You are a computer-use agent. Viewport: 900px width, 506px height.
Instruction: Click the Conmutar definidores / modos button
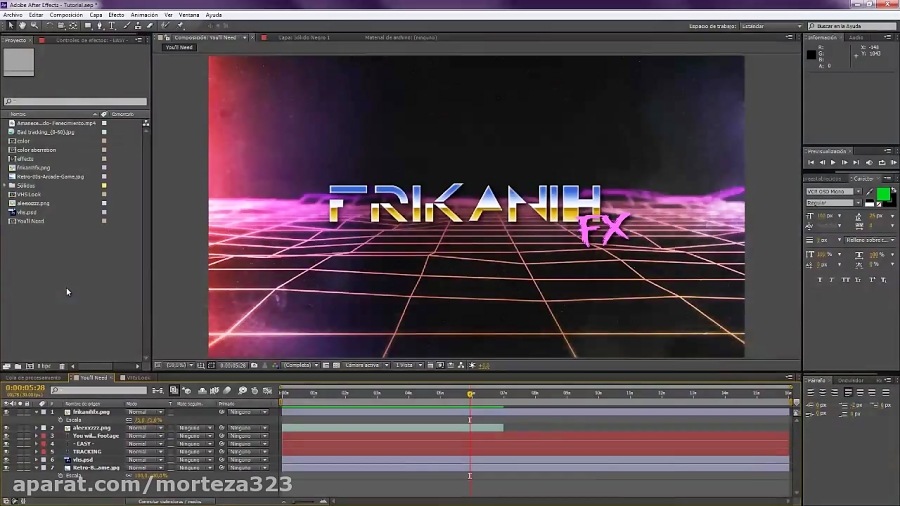pos(170,501)
